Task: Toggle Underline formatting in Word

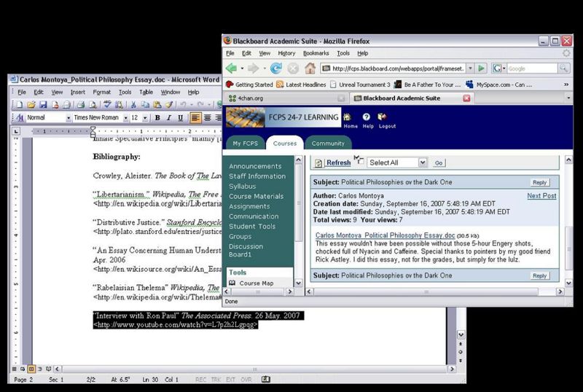Action: click(x=180, y=118)
